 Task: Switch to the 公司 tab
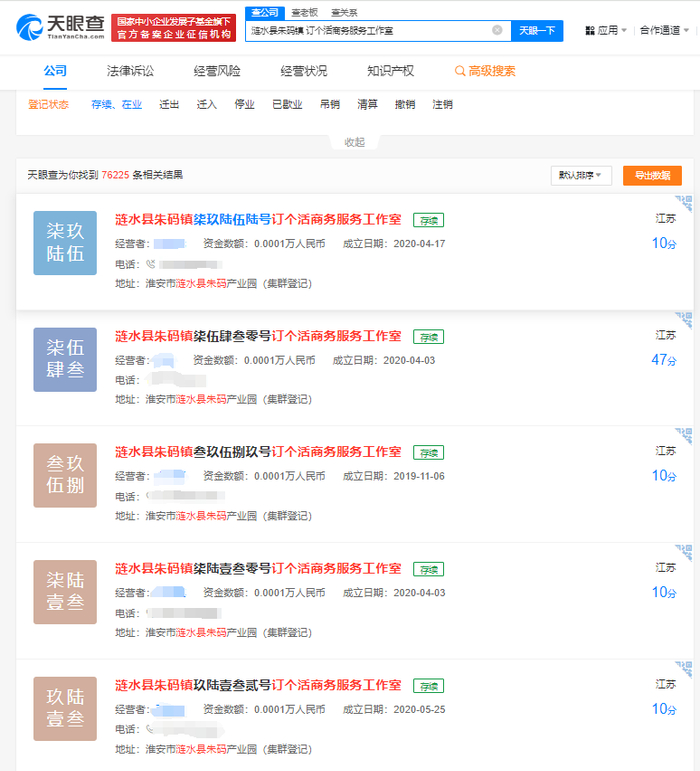point(55,71)
